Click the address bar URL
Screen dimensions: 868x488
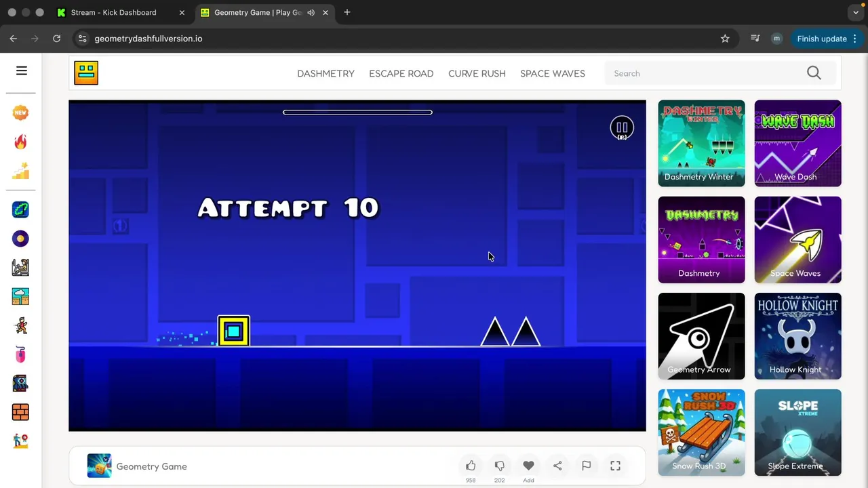click(149, 39)
